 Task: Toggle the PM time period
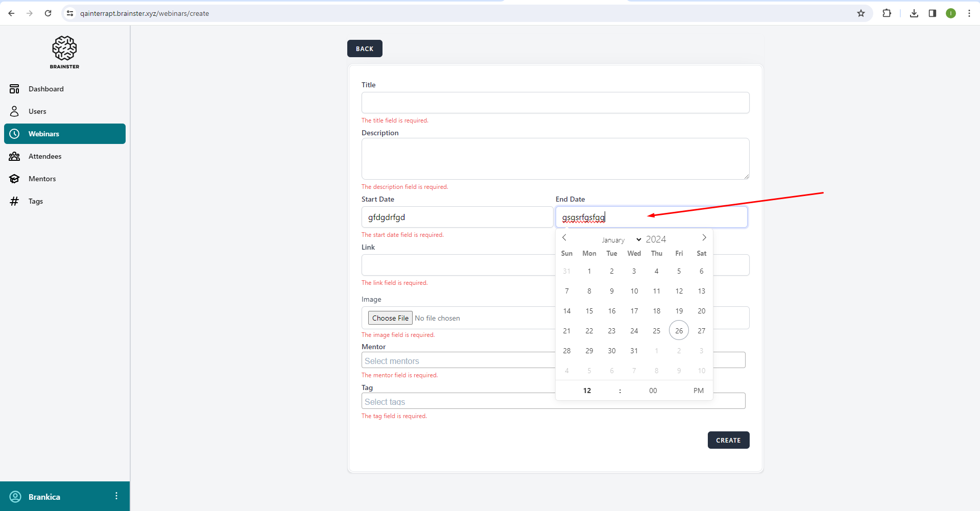(x=698, y=391)
